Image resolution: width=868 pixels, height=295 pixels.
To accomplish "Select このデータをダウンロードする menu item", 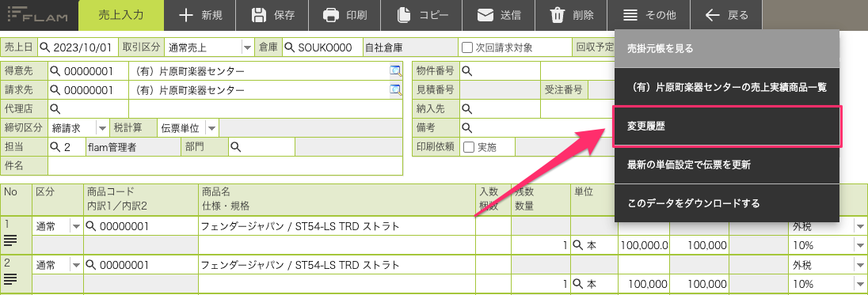I will point(727,203).
